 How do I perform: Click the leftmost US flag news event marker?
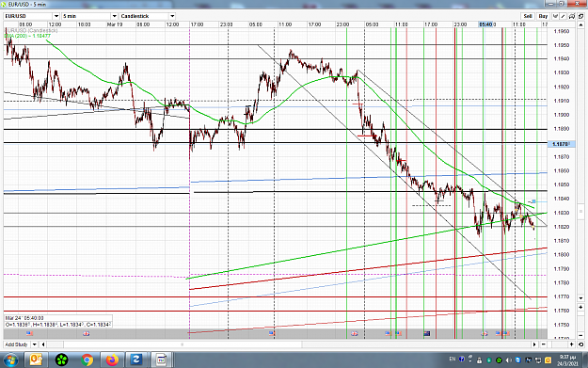pyautogui.click(x=29, y=333)
